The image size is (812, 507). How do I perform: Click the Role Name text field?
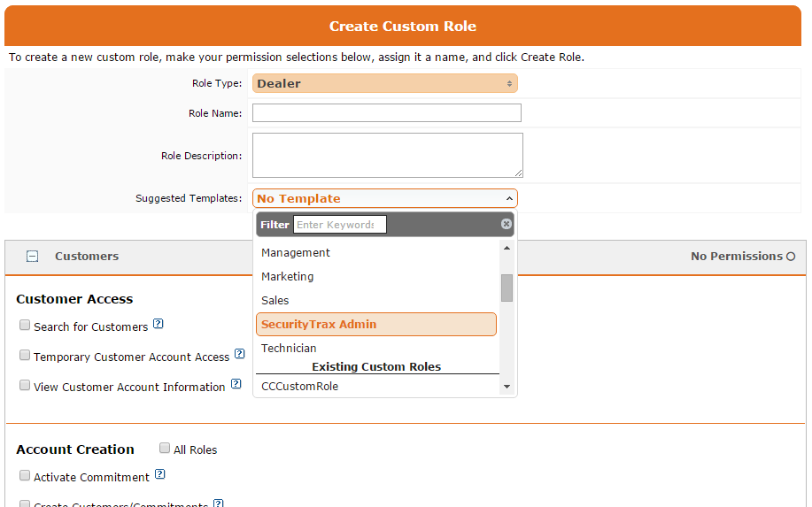click(386, 113)
